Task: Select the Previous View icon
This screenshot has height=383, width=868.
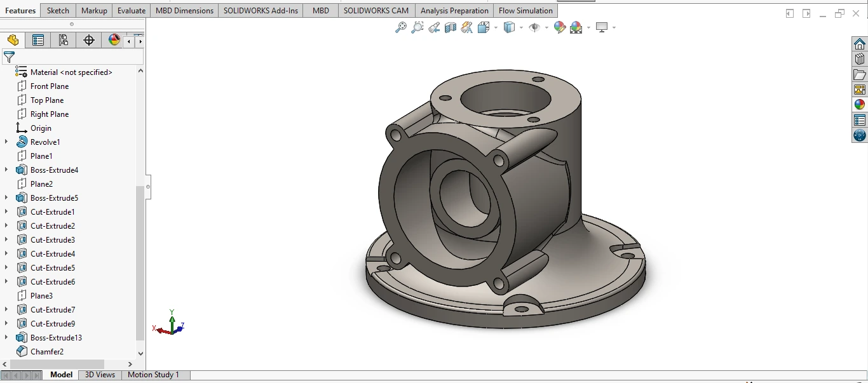Action: 434,27
